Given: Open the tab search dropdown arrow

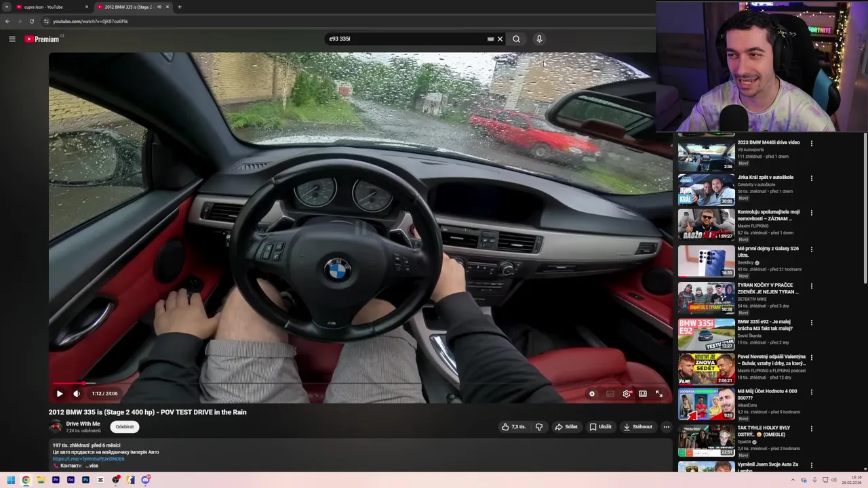Looking at the screenshot, I should [x=7, y=7].
